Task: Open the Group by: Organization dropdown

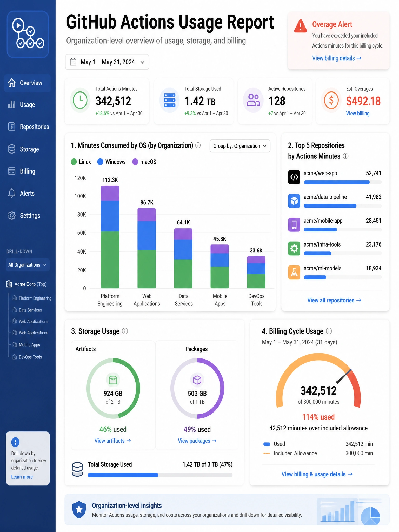Action: coord(240,146)
